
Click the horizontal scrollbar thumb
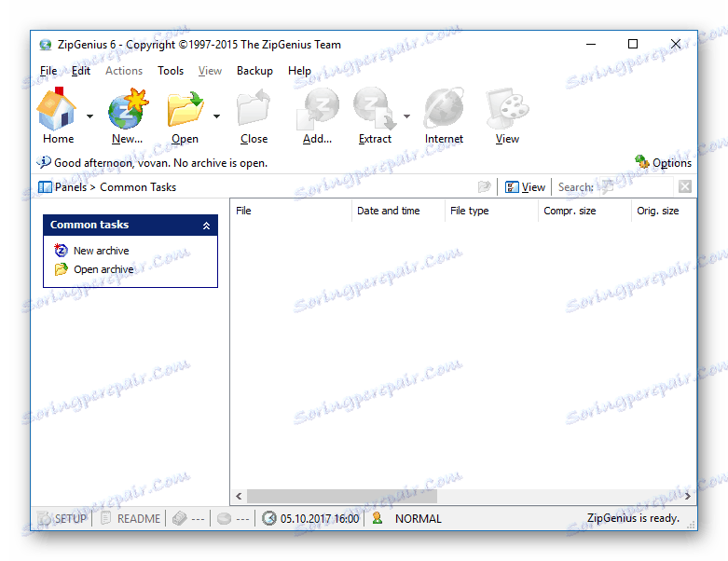(342, 496)
